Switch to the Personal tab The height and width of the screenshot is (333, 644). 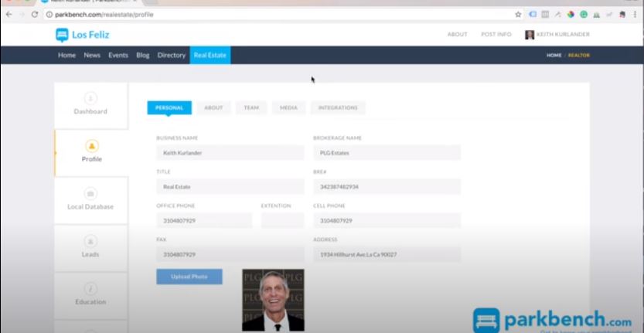pos(169,107)
